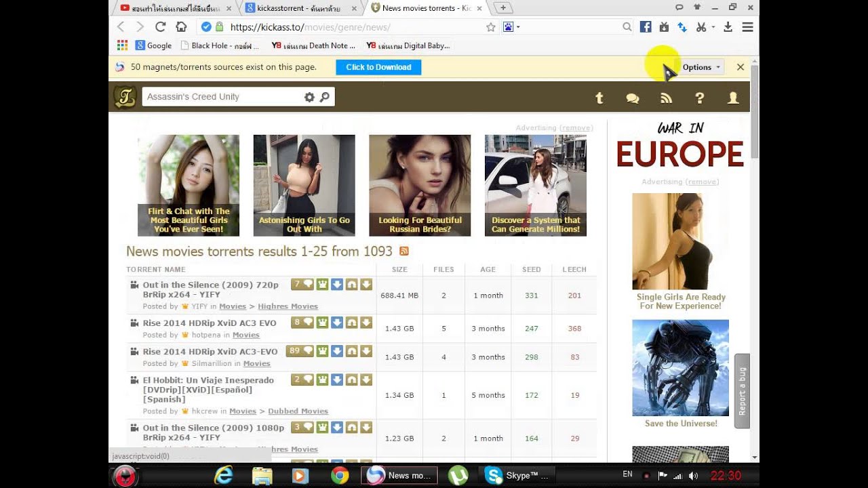Click the Facebook toolbar icon

coord(646,27)
